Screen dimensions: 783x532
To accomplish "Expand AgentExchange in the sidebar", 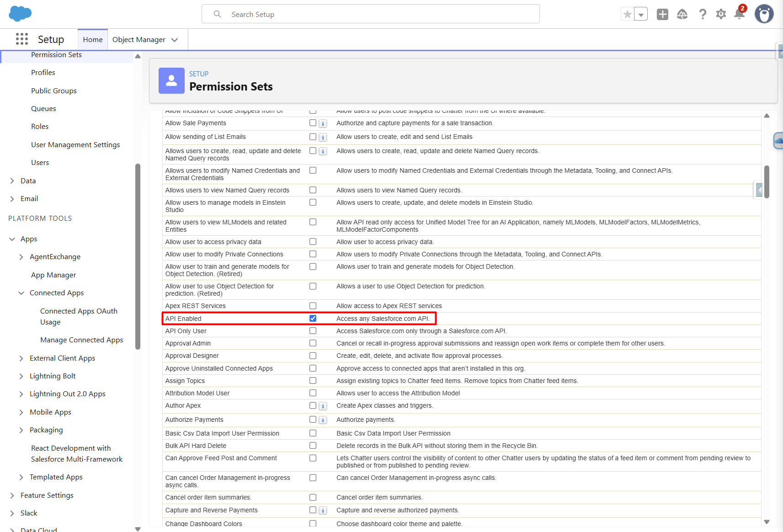I will point(21,257).
